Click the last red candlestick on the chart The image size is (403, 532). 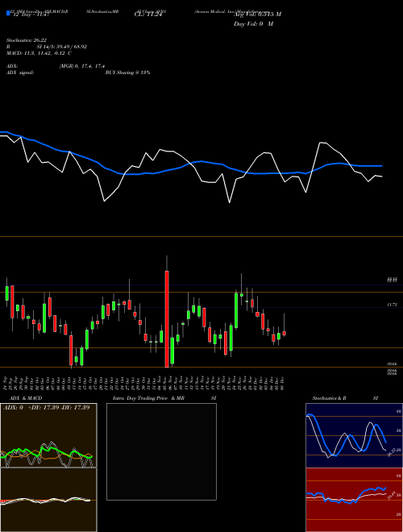click(x=285, y=333)
